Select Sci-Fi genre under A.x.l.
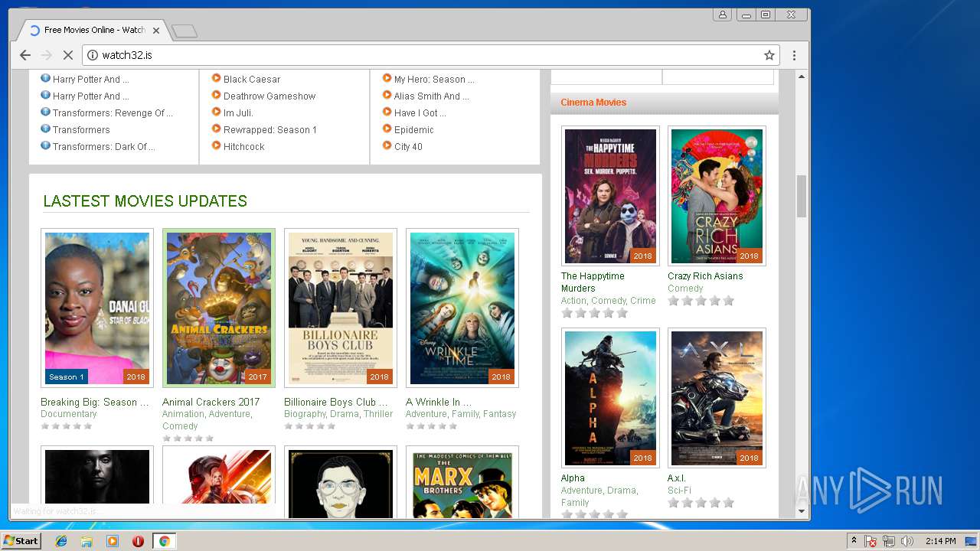 coord(679,491)
